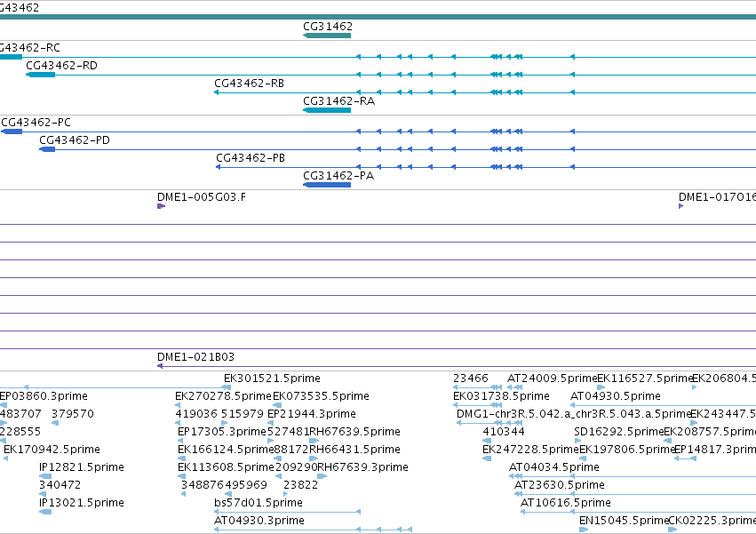
Task: Select the CG31462-PA protein label
Action: (x=338, y=176)
